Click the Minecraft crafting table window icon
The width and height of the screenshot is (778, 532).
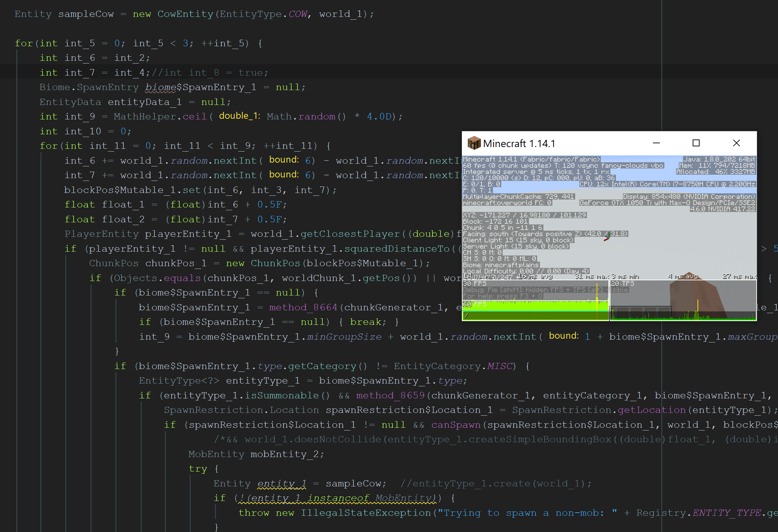[474, 143]
